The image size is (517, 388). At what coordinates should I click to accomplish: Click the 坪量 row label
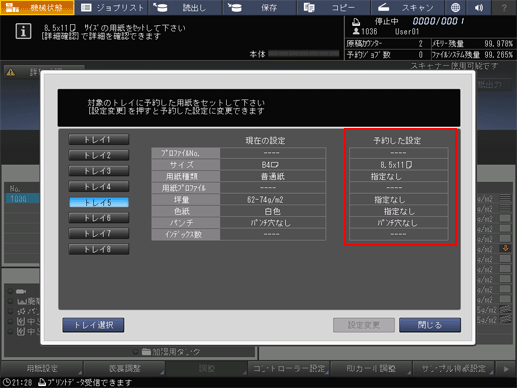click(x=186, y=200)
